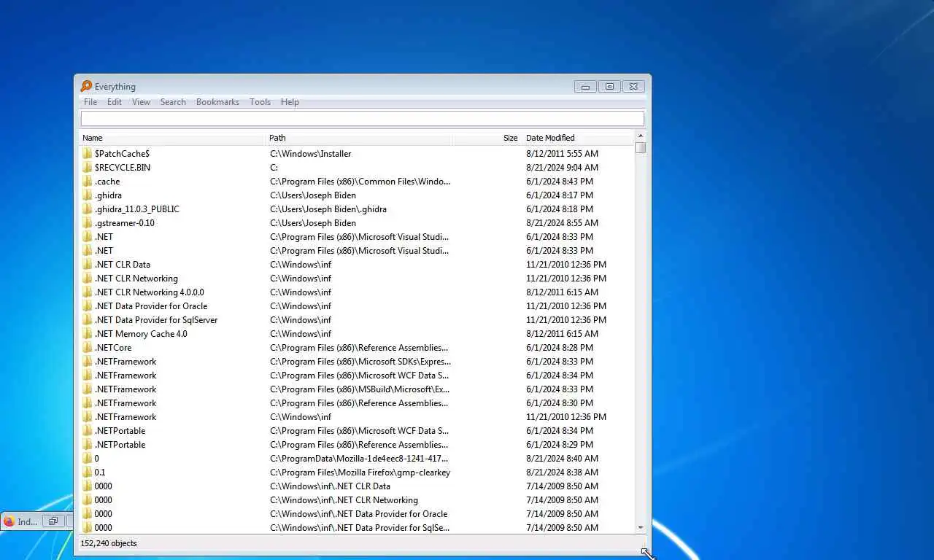Viewport: 934px width, 560px height.
Task: Click the results scrollbar down arrow
Action: click(x=641, y=527)
